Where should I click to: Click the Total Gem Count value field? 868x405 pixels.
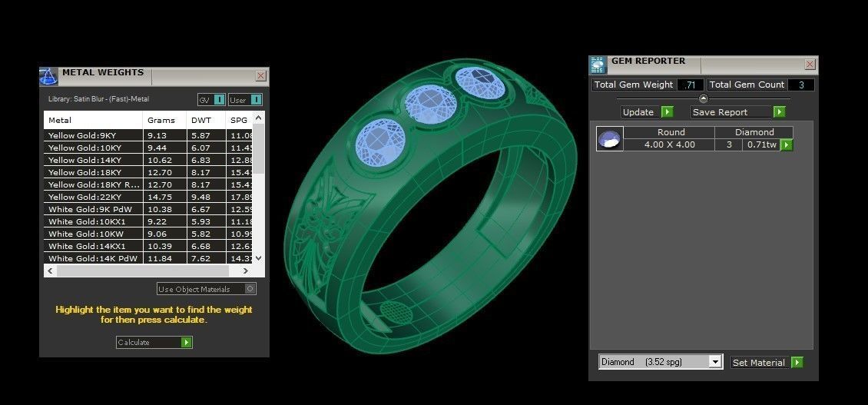[801, 85]
